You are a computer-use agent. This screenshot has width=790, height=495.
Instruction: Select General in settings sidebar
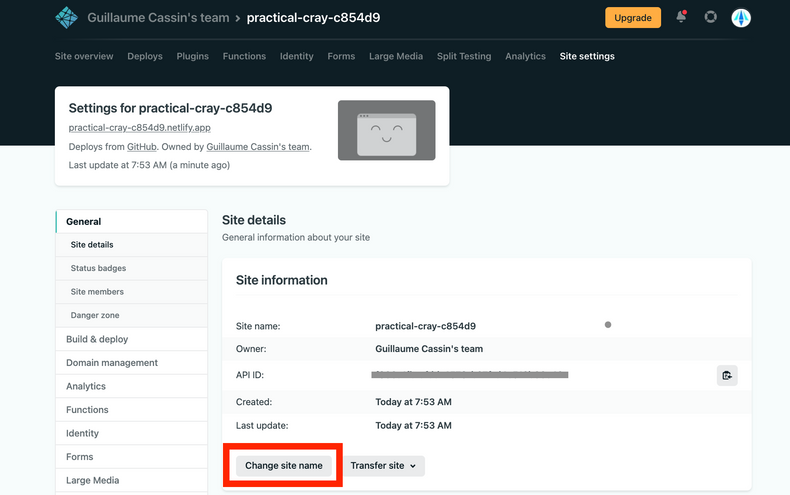131,221
